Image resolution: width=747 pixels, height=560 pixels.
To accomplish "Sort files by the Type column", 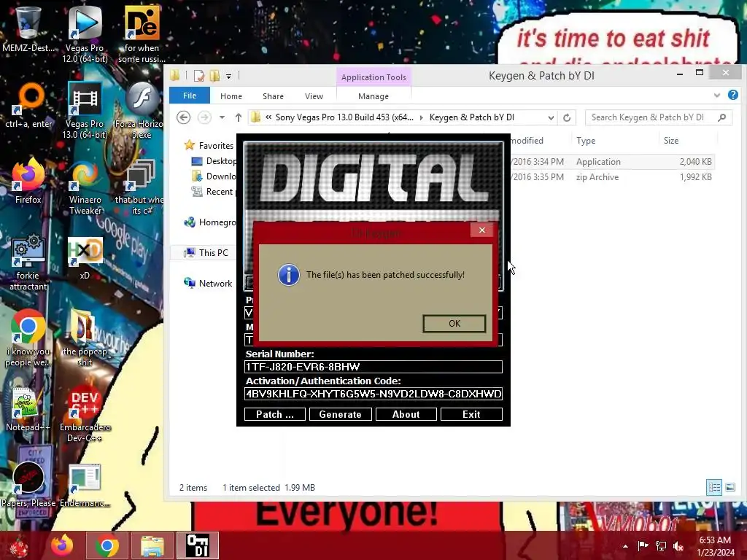I will pos(586,141).
